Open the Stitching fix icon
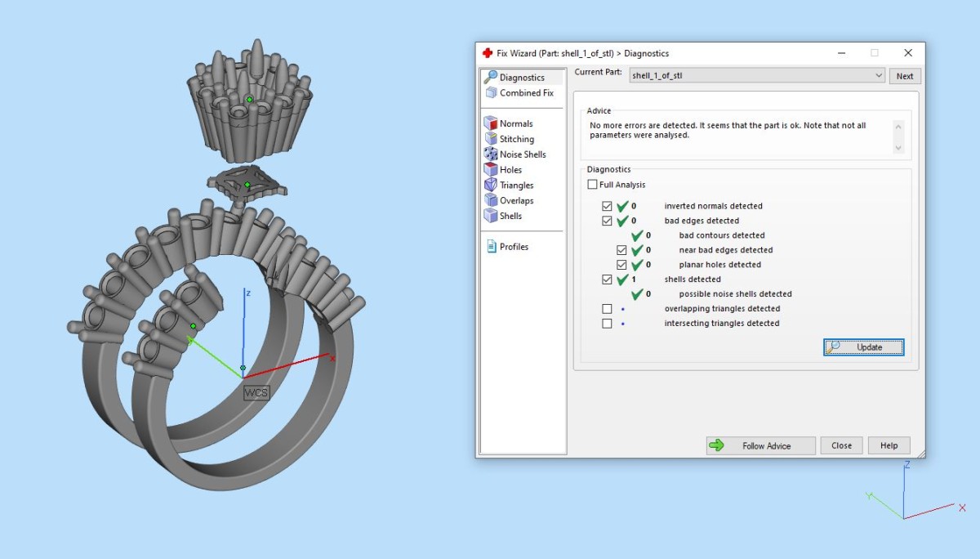Viewport: 980px width, 559px height. tap(491, 139)
